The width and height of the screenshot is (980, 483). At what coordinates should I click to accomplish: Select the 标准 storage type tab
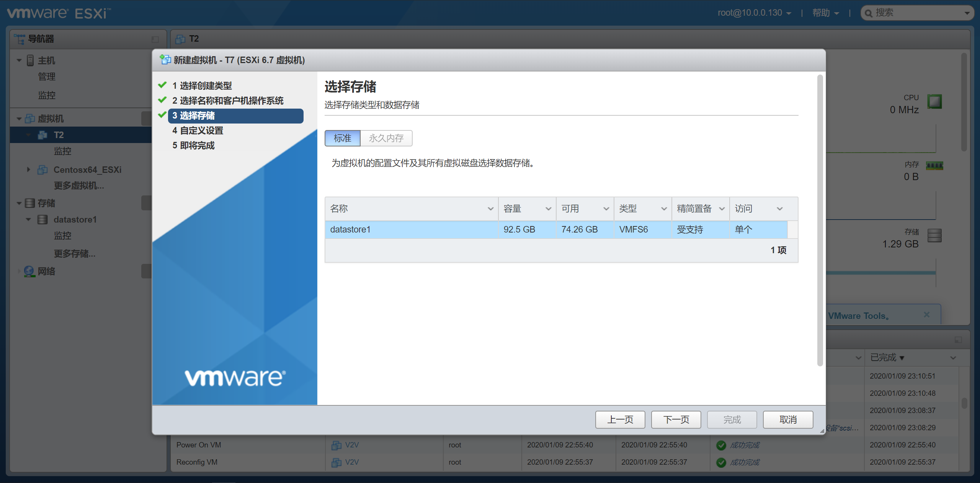tap(343, 138)
